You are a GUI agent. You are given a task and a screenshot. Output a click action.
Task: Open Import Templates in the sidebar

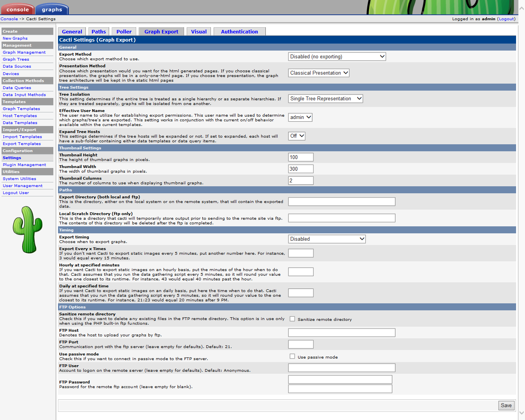(x=22, y=136)
